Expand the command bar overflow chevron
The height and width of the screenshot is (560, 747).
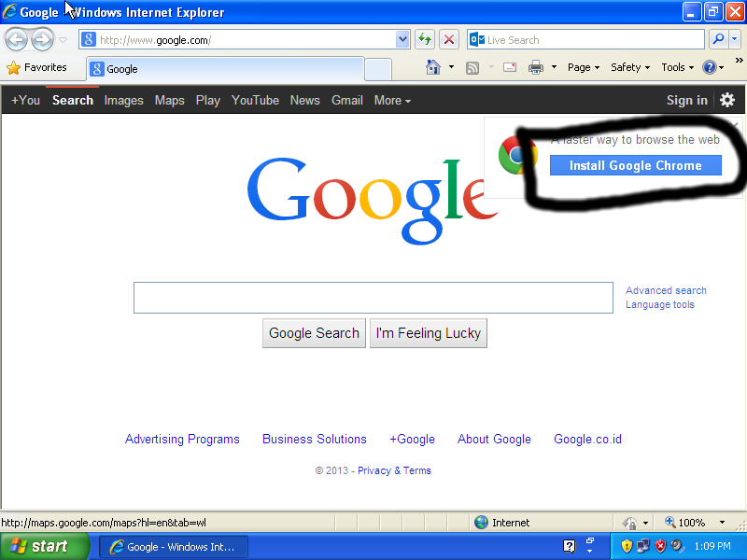tap(739, 61)
